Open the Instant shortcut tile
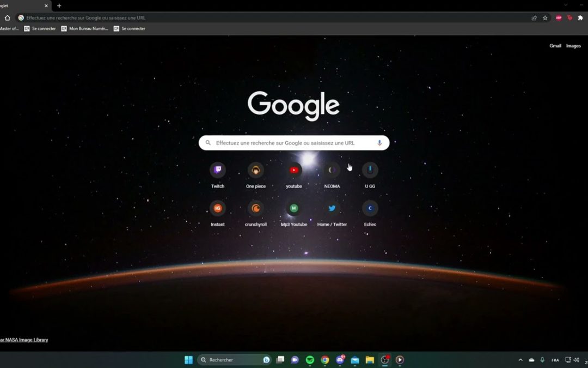Viewport: 588px width, 368px height. pyautogui.click(x=217, y=214)
